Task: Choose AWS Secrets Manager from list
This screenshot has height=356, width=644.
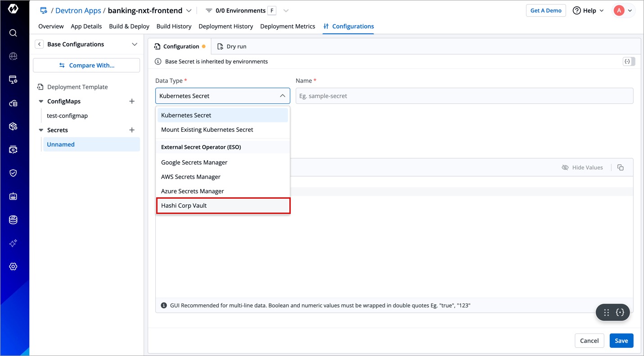Action: tap(191, 177)
